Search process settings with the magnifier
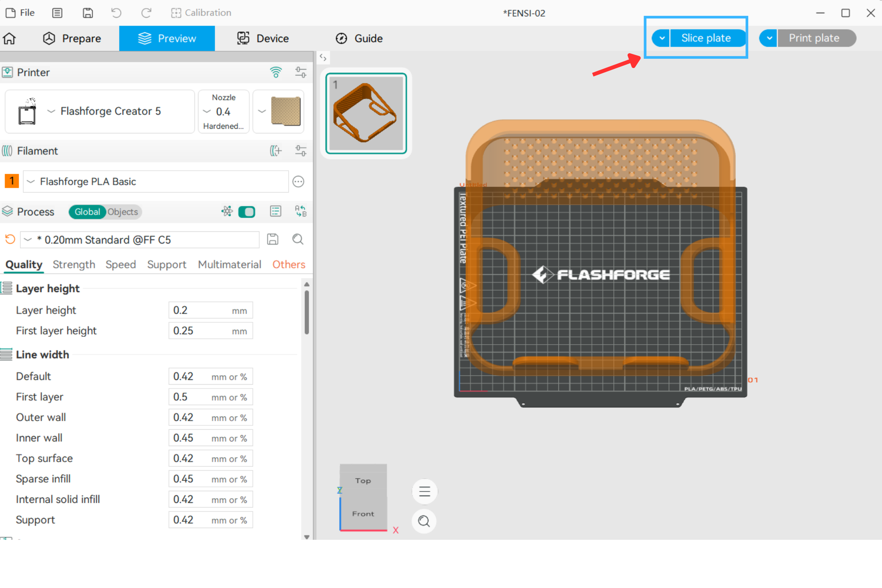 point(298,239)
